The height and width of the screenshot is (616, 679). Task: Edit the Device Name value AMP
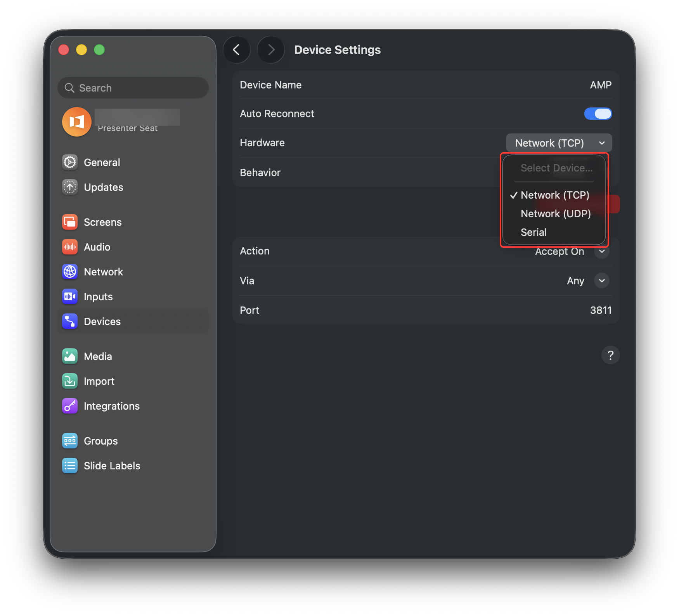[601, 85]
